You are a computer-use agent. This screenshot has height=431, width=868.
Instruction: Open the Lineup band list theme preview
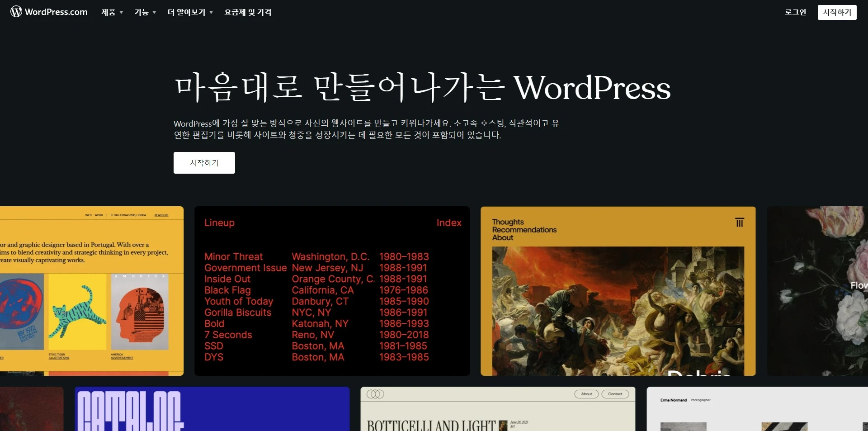pyautogui.click(x=332, y=291)
